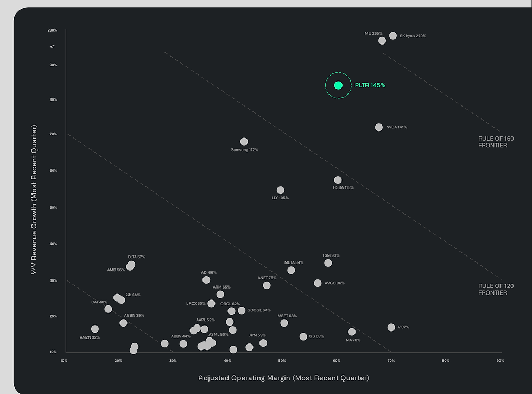532x394 pixels.
Task: Click the Samsung data point circle
Action: click(244, 141)
